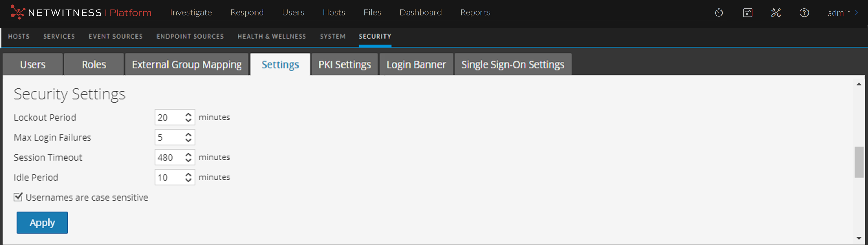868x245 pixels.
Task: Toggle Usernames are case sensitive checkbox
Action: coord(18,197)
